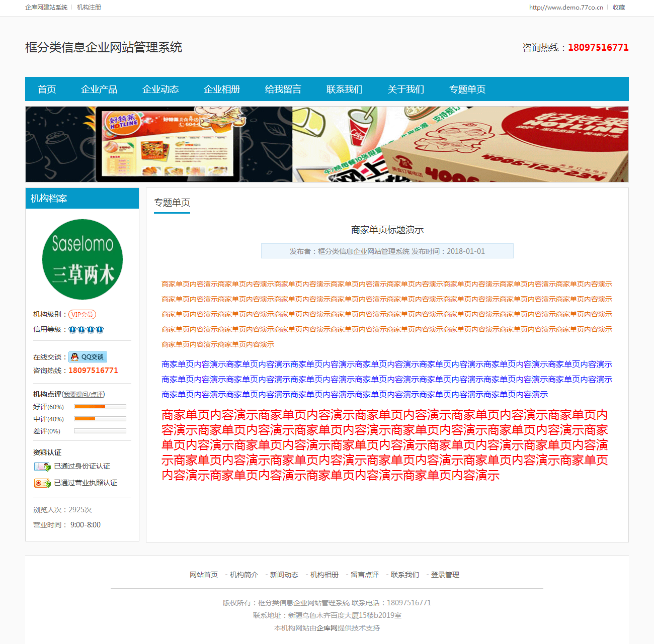Click 登录管理 in the footer
This screenshot has width=654, height=644.
point(445,575)
